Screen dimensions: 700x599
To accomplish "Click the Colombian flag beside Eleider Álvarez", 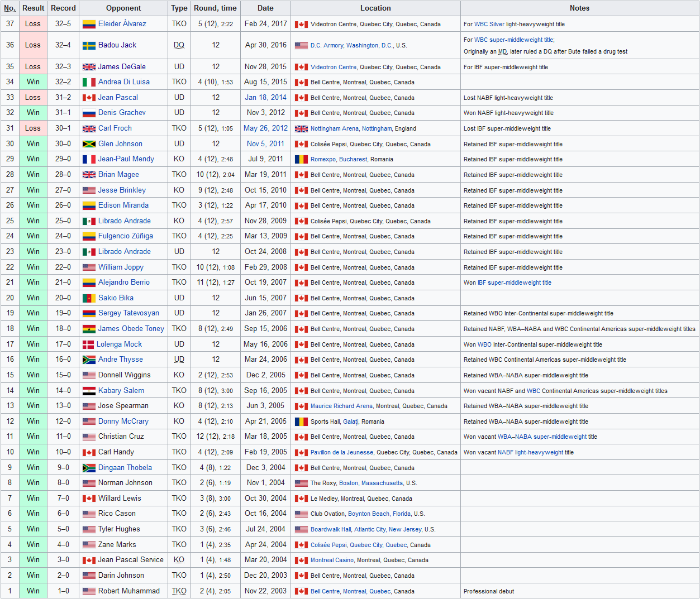I will click(89, 24).
